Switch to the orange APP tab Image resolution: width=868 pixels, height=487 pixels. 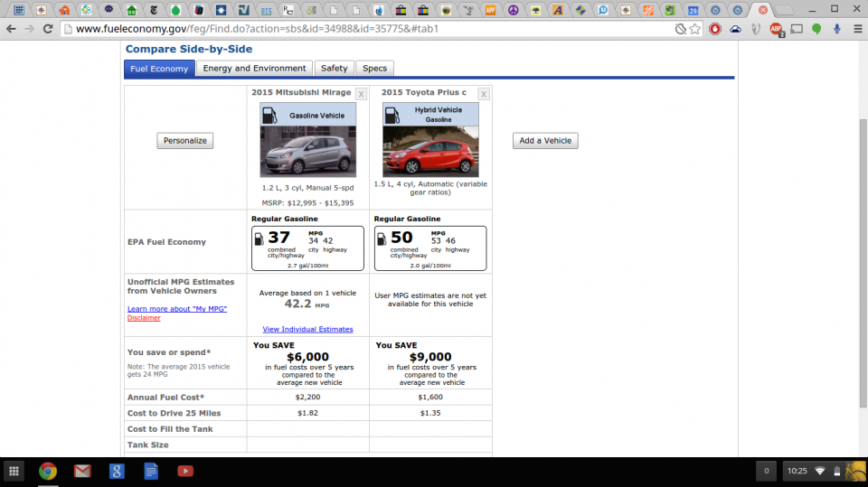tap(490, 10)
